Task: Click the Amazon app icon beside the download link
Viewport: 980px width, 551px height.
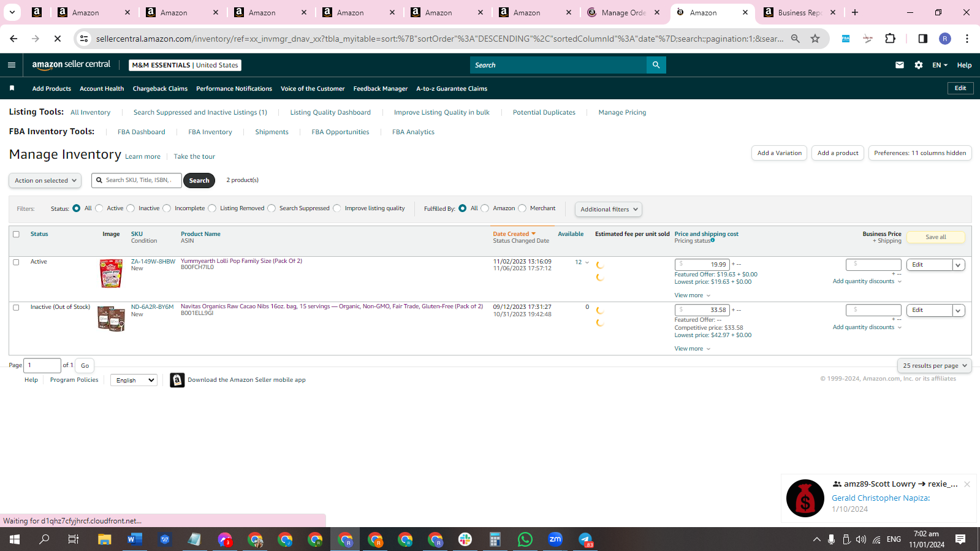Action: coord(177,380)
